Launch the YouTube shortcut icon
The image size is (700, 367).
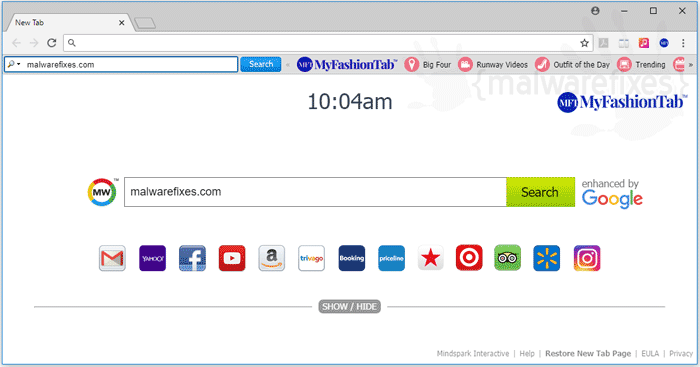click(x=232, y=258)
